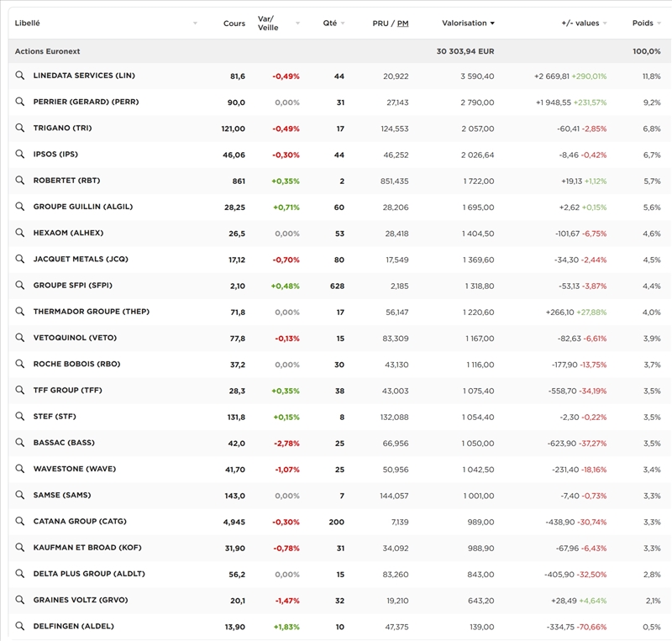Image resolution: width=672 pixels, height=641 pixels.
Task: Click ROCHE BOBOIS loss -13,75%
Action: coord(593,365)
